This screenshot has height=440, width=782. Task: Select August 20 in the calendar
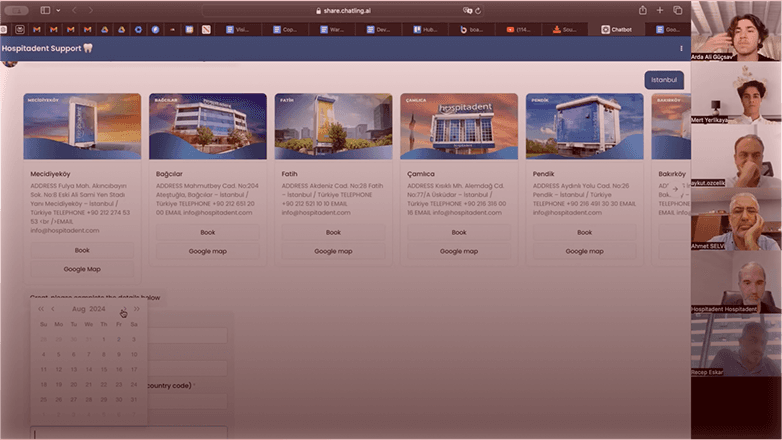coord(73,385)
